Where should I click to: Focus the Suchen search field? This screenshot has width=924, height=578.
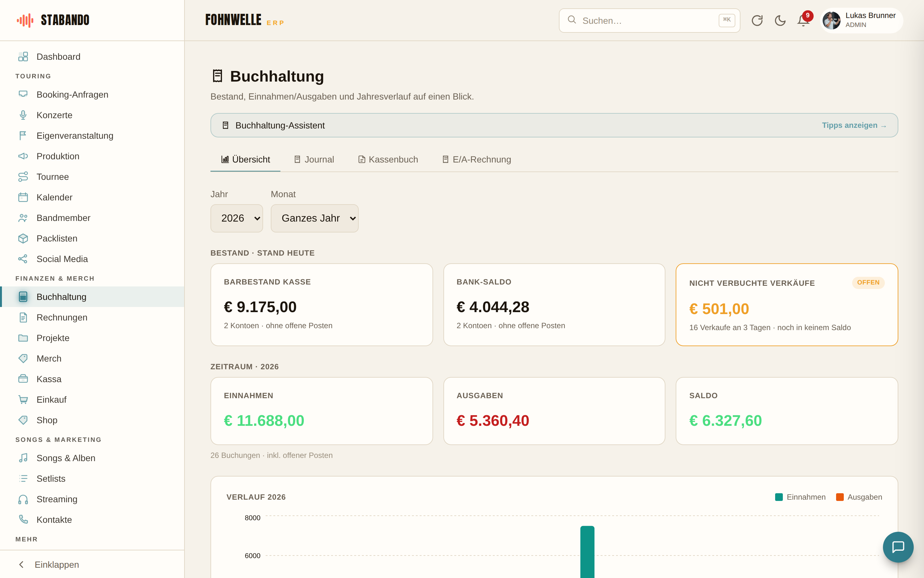649,21
